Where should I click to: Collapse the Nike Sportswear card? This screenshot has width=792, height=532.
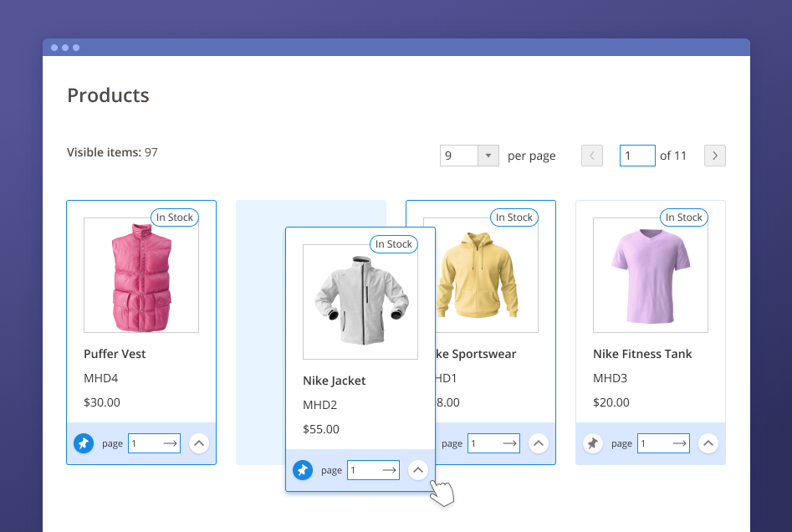pyautogui.click(x=539, y=443)
